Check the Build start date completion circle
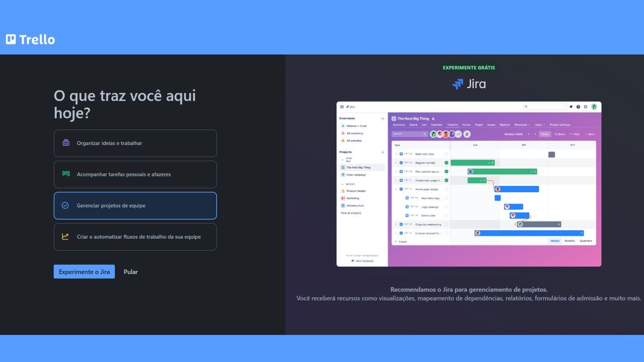Viewport: 644px width, 362px height. (x=446, y=154)
